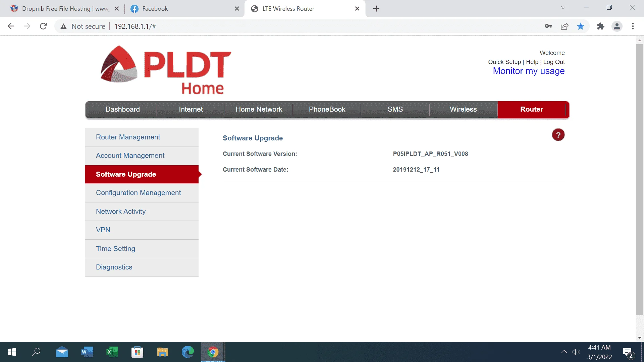Open the Chrome profile avatar

point(617,26)
